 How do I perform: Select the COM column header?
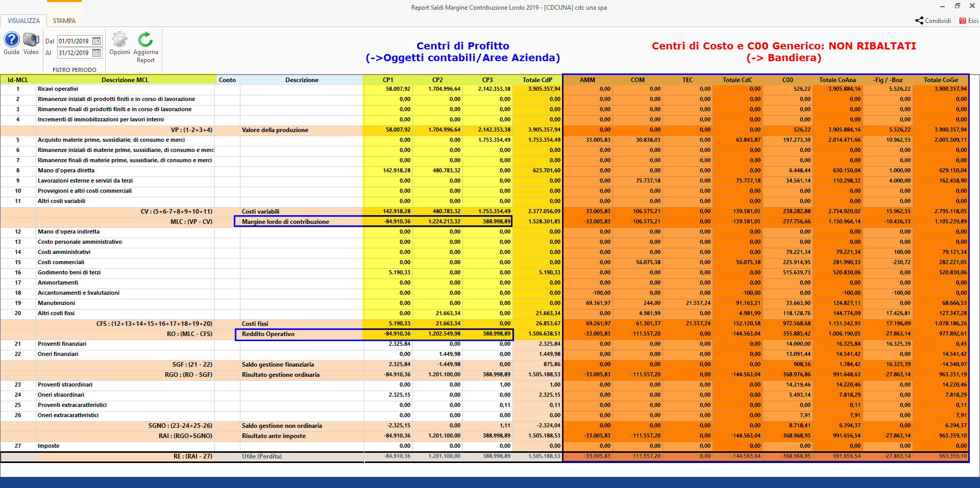(638, 80)
